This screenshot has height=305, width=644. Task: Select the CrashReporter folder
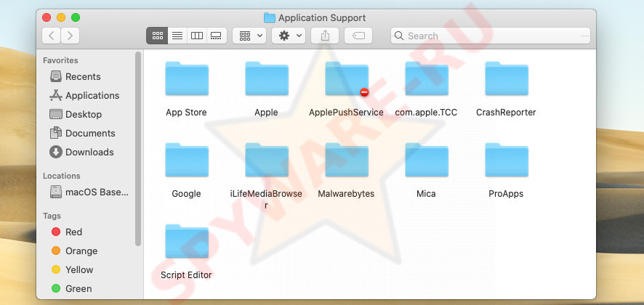click(x=507, y=79)
